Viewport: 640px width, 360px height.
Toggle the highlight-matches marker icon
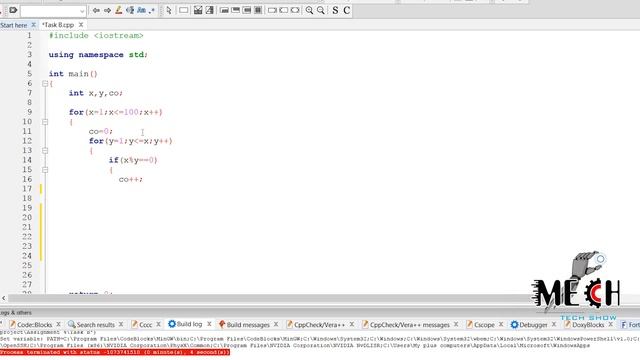coord(119,10)
